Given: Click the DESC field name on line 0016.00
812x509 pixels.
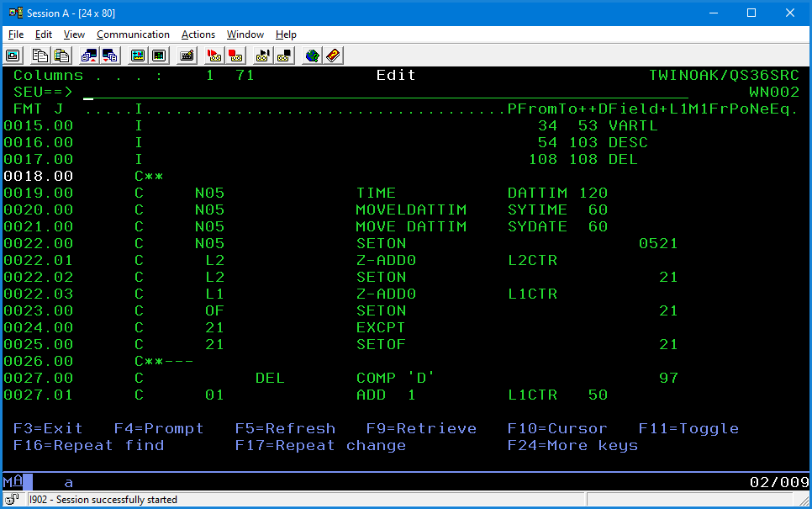Looking at the screenshot, I should pyautogui.click(x=628, y=142).
